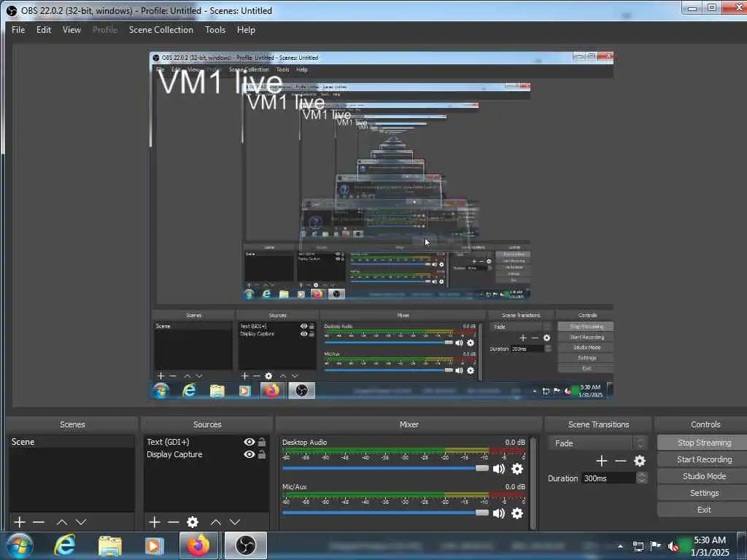The width and height of the screenshot is (747, 560).
Task: Add a new source with plus icon
Action: [155, 522]
